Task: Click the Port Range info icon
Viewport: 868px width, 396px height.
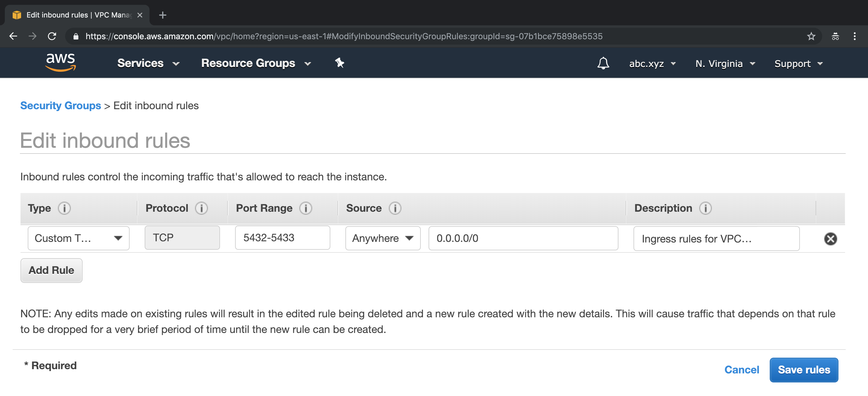Action: click(306, 208)
